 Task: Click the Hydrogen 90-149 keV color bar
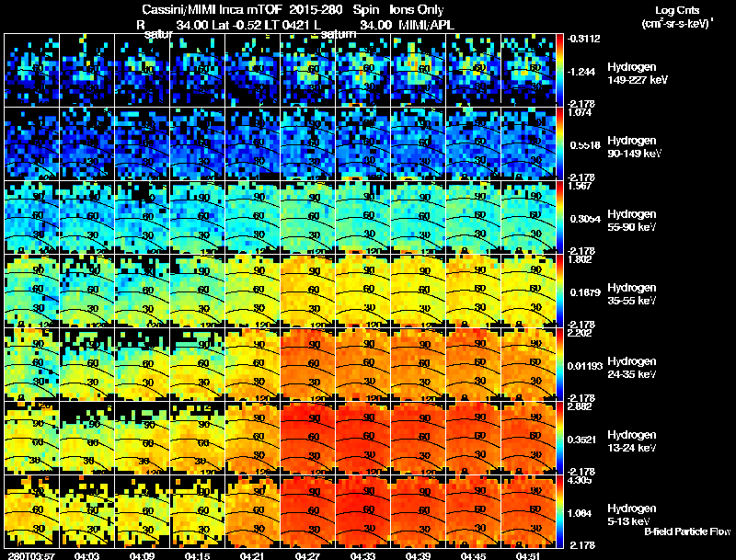click(559, 144)
